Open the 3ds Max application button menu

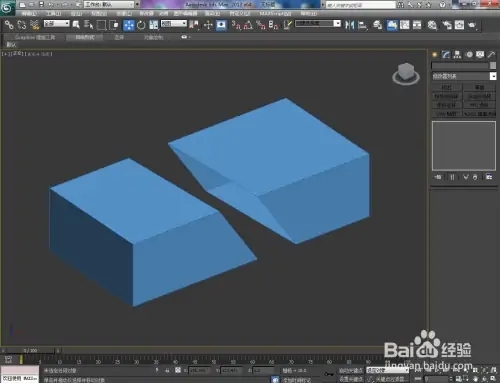[x=7, y=7]
